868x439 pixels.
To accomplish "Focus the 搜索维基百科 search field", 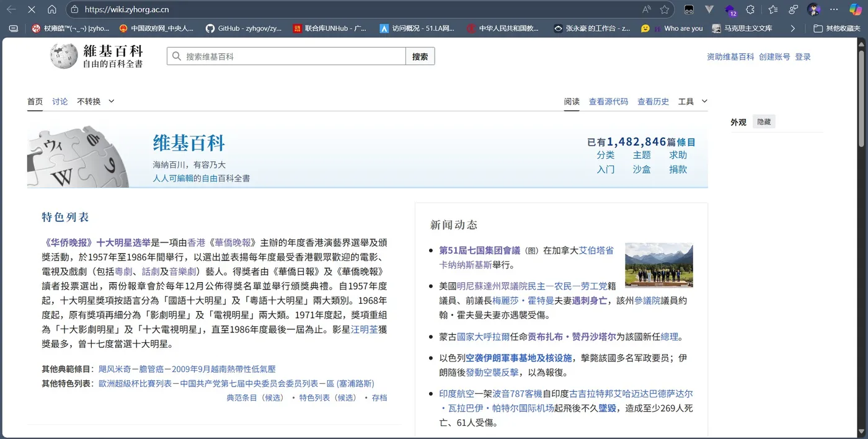I will 286,56.
